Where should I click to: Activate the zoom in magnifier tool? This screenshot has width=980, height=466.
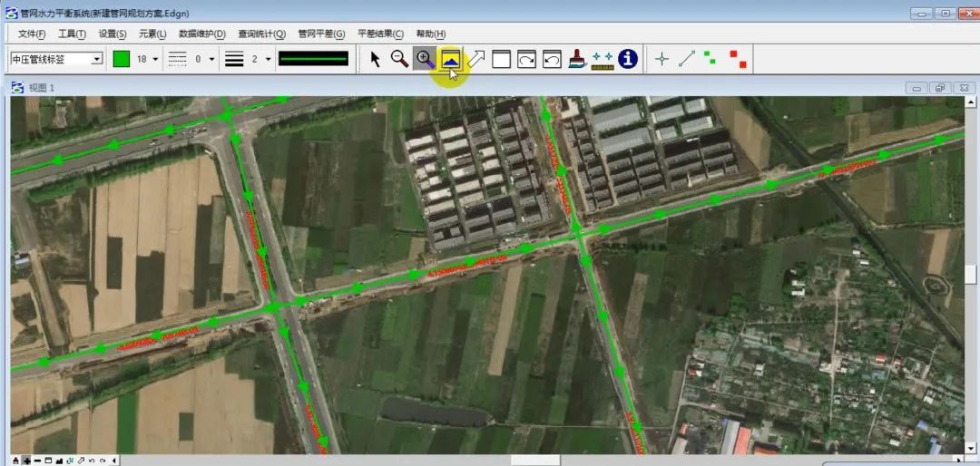click(x=424, y=59)
